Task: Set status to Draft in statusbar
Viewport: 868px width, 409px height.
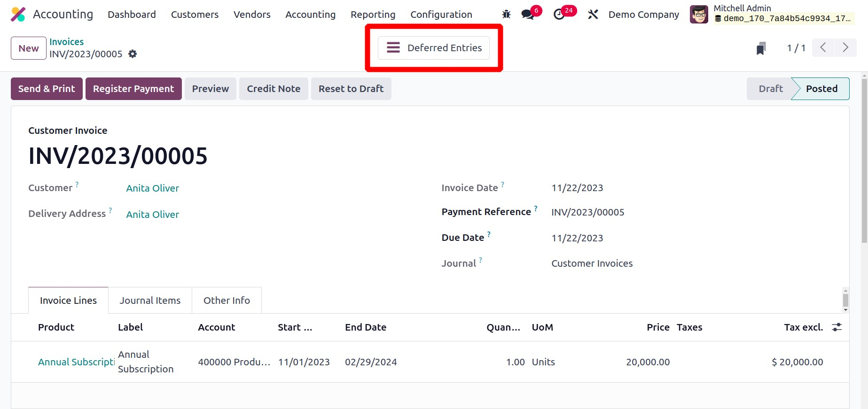Action: (770, 89)
